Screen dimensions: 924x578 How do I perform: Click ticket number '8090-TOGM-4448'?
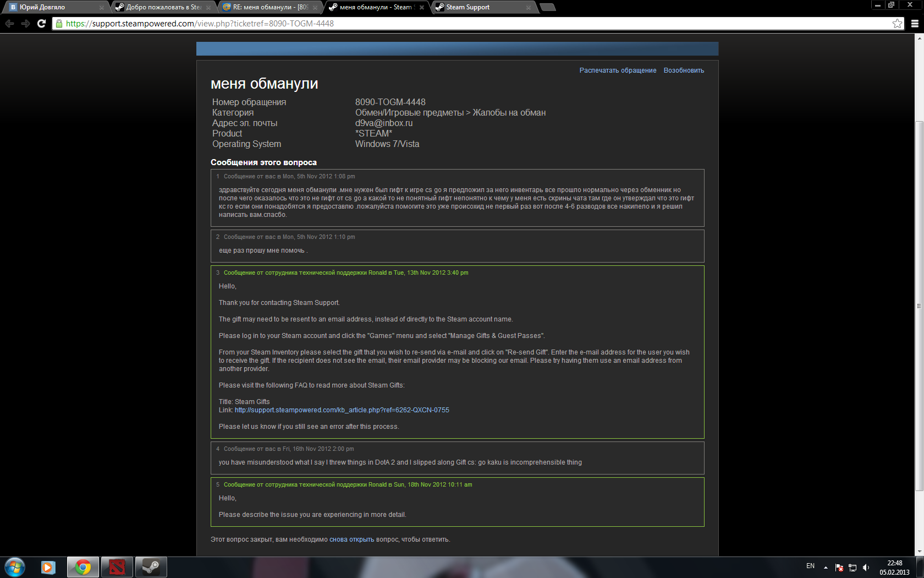pos(391,102)
